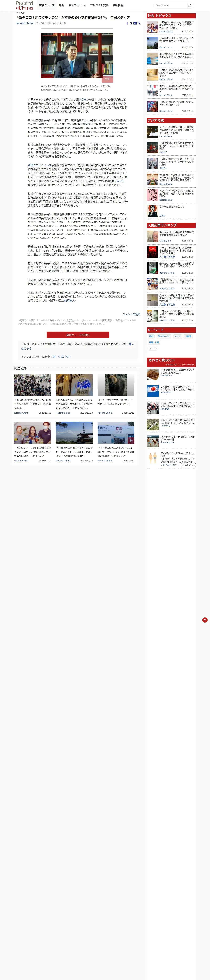210x980 pixels.
Task: Copy the article link icon
Action: point(139,23)
